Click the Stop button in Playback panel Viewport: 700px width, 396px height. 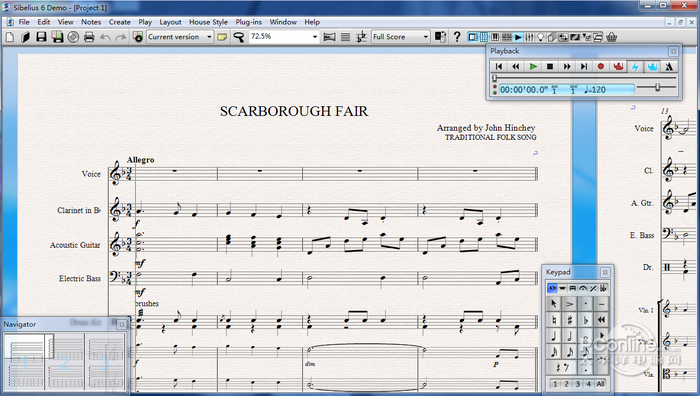550,67
